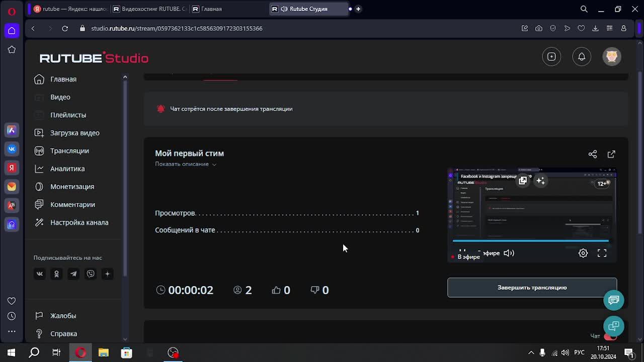
Task: Click the Odnoklassniki social icon
Action: tap(56, 274)
